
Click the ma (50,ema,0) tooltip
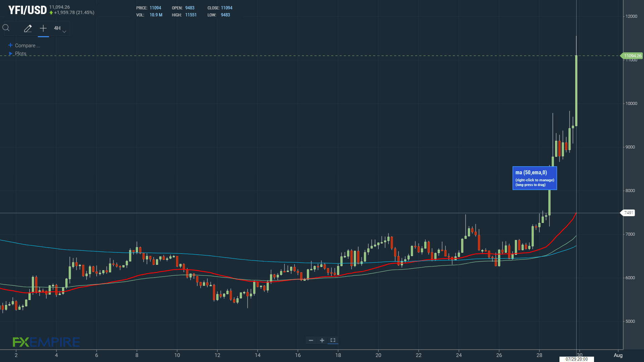point(535,178)
